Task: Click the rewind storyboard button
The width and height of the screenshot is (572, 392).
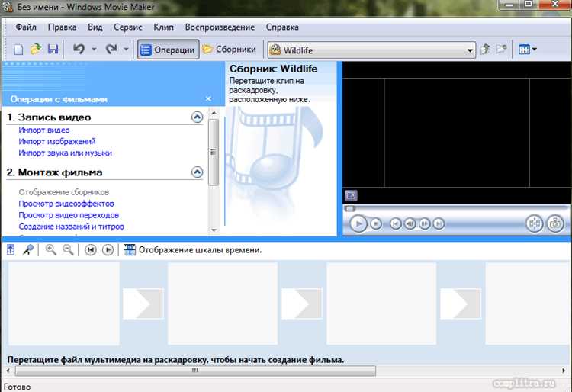Action: tap(91, 250)
